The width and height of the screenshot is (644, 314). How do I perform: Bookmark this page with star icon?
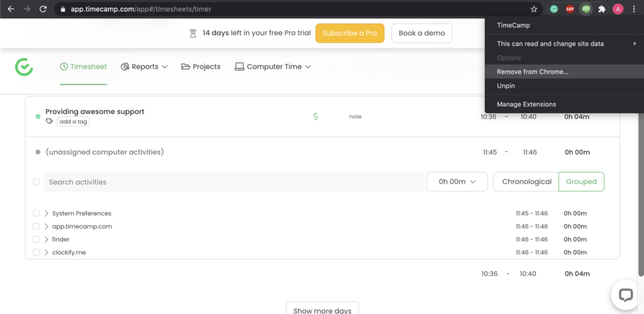[534, 9]
